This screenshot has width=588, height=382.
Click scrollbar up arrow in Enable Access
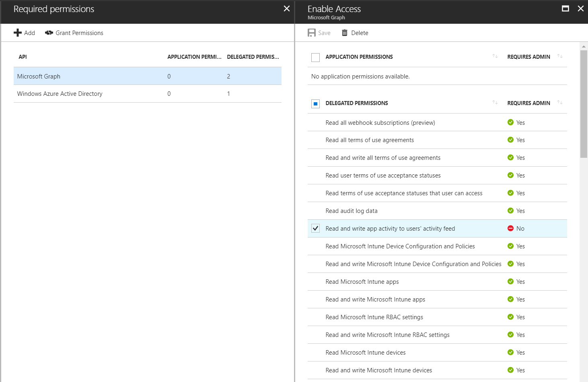584,46
